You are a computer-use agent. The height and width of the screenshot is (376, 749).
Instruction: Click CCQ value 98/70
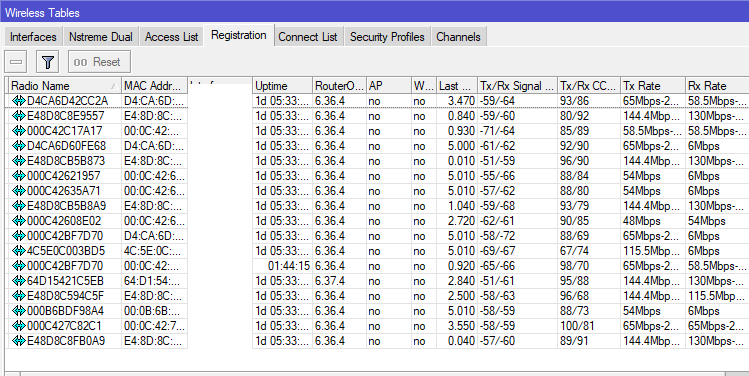click(575, 266)
